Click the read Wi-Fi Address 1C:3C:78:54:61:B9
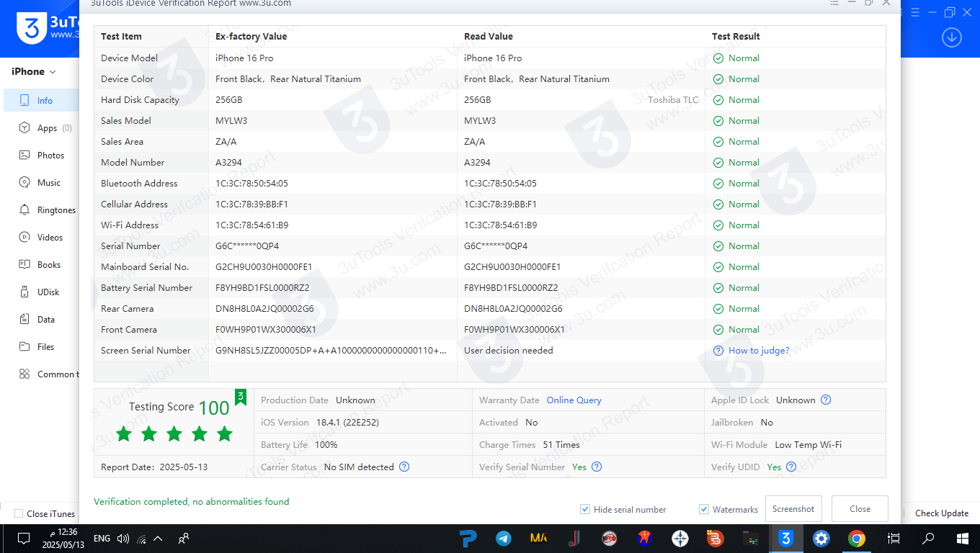Screen dimensions: 980x553 pos(500,225)
